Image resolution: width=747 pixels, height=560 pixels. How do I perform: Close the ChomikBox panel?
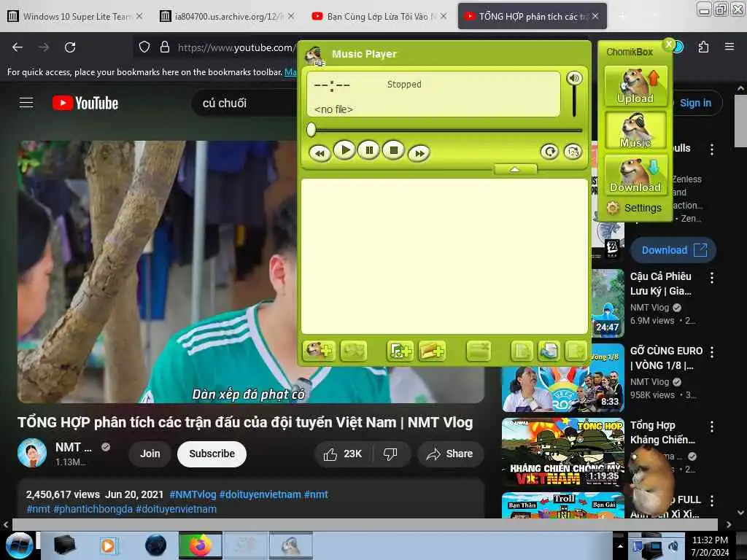[x=669, y=44]
